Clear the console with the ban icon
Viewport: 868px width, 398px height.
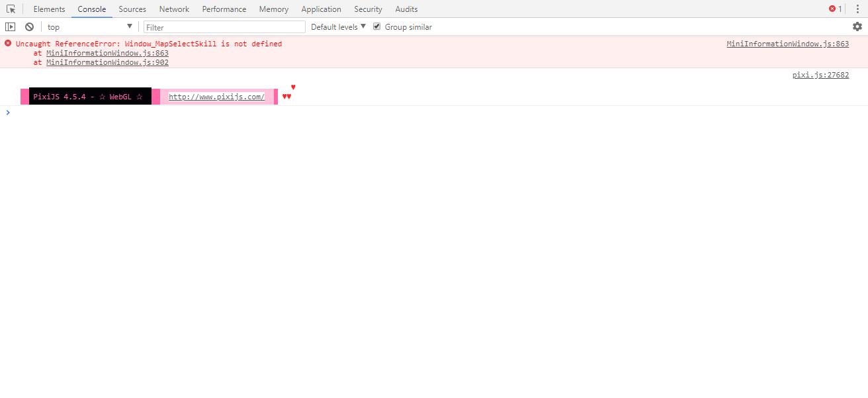[29, 27]
